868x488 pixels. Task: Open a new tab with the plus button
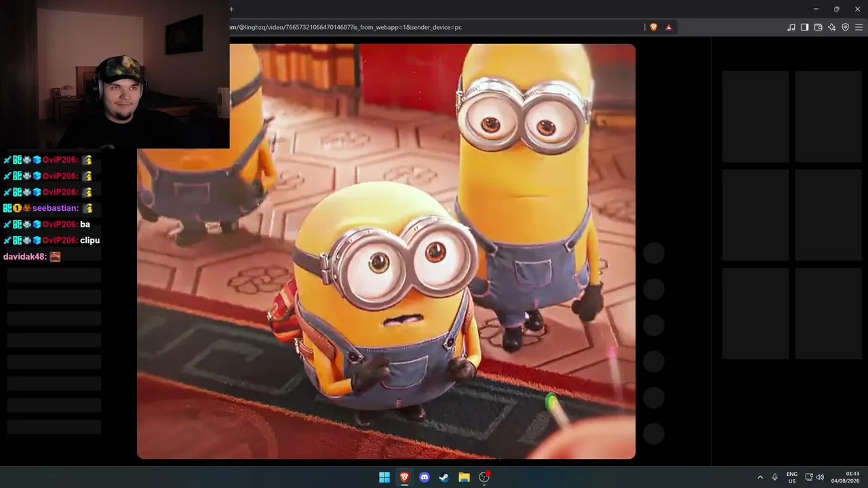tap(231, 9)
